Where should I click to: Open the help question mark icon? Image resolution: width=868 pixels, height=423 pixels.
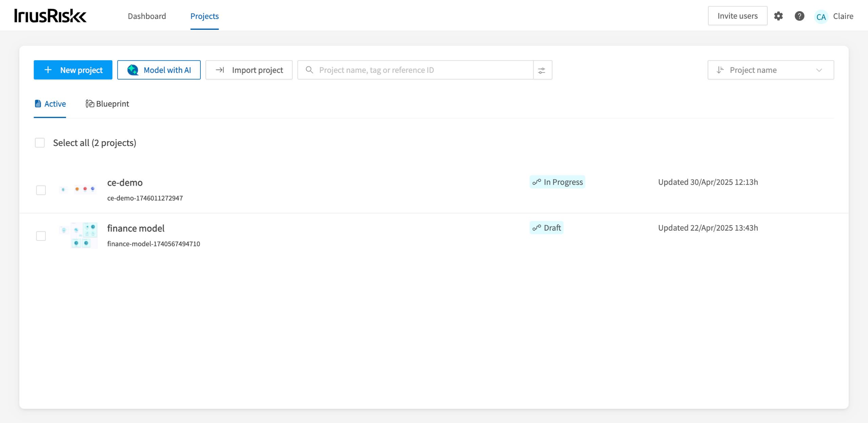(799, 16)
